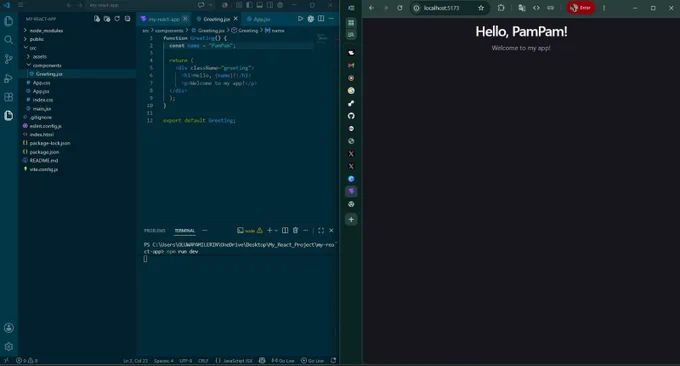
Task: Click the Ln 2, Col 23 cursor position
Action: 135,360
